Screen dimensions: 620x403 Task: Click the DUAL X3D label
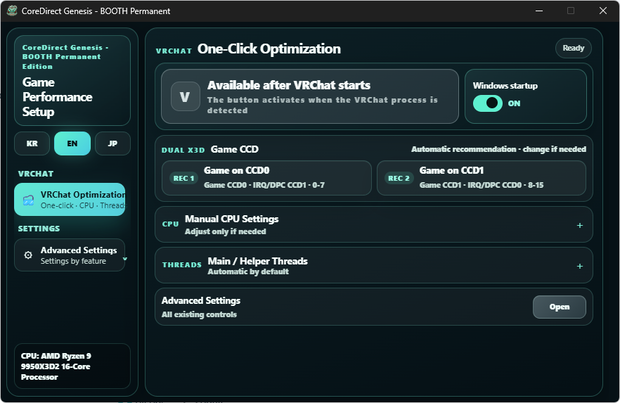point(183,150)
